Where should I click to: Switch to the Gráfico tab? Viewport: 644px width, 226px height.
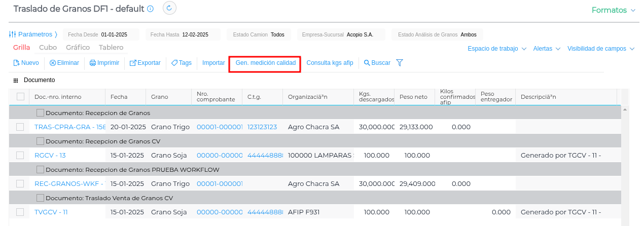78,47
